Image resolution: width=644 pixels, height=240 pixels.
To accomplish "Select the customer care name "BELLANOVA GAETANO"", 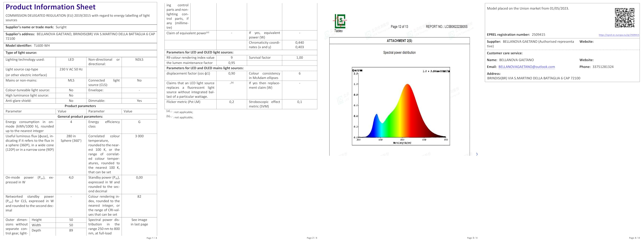I will point(516,60).
